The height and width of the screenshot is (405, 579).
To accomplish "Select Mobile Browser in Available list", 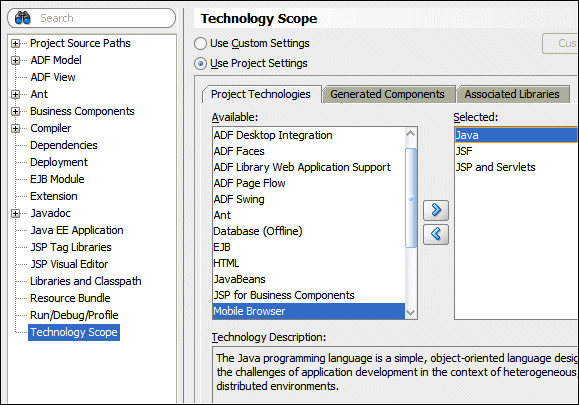I will 309,311.
